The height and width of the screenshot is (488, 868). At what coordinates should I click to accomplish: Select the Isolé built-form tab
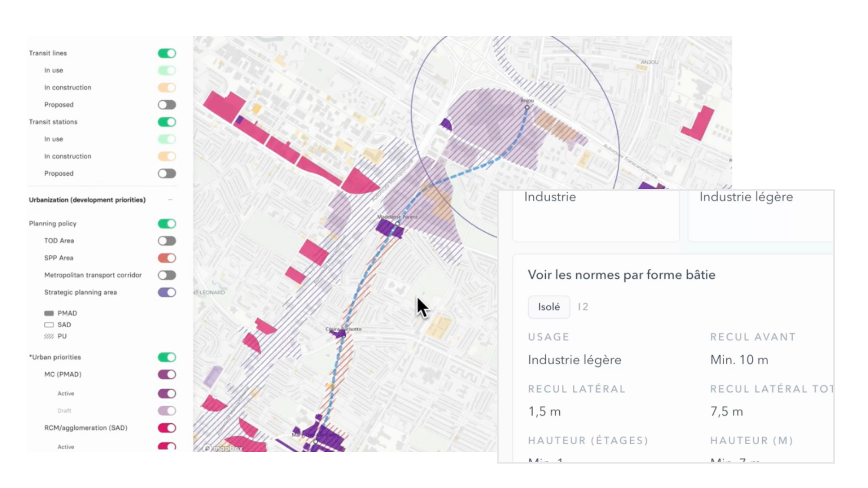click(x=549, y=307)
